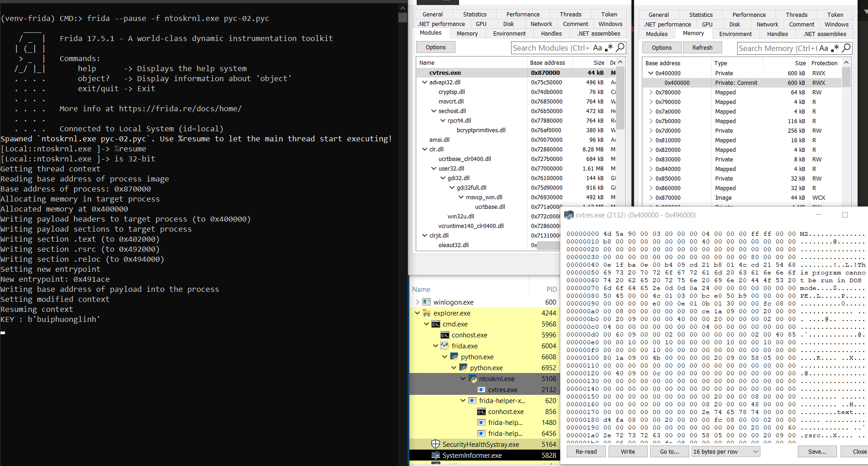The height and width of the screenshot is (466, 868).
Task: Click the frida-help icon with PID 1480
Action: pyautogui.click(x=481, y=422)
